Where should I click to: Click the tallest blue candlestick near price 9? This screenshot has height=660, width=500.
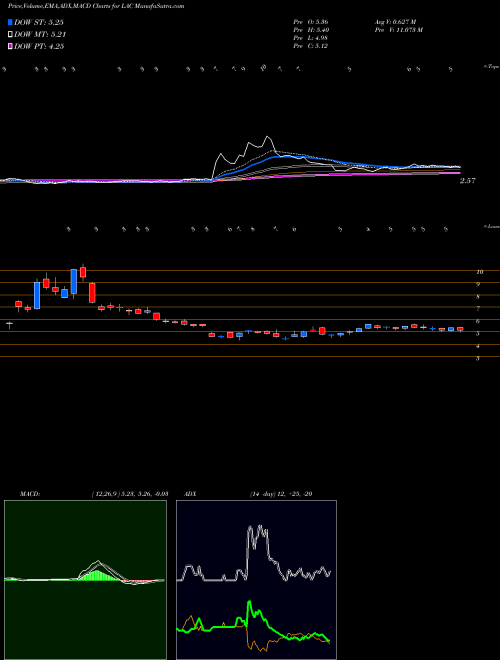37,295
